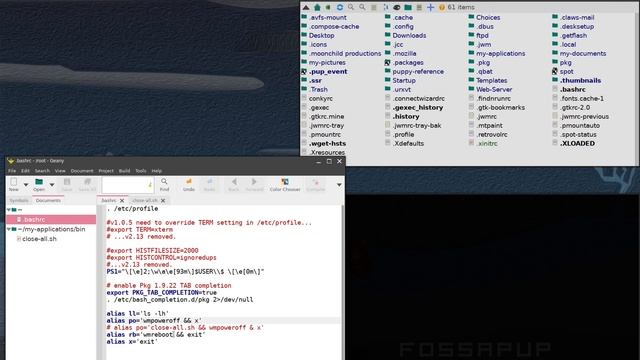Viewport: 640px width, 360px height.
Task: Switch to the close-all.sh editor tab
Action: coord(145,200)
